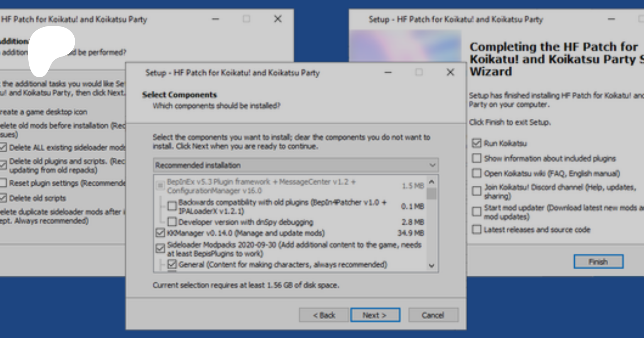Enable Backwards compatibility with old plugins checkbox

tap(172, 206)
